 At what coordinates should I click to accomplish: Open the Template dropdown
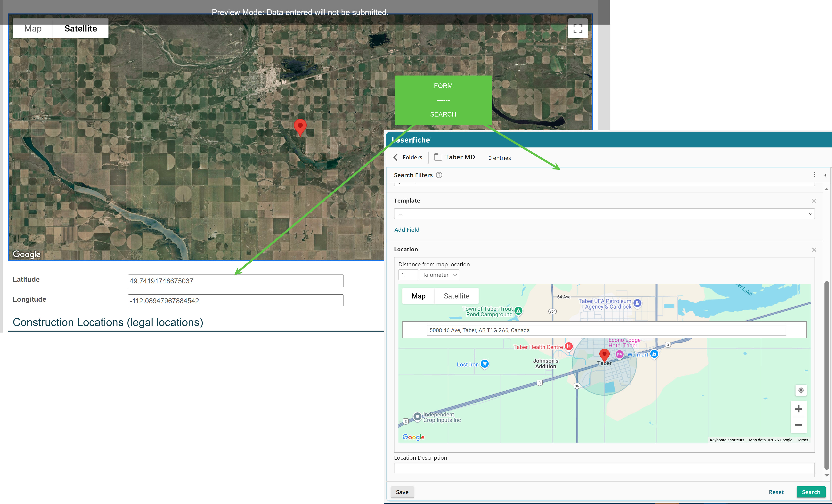point(604,214)
